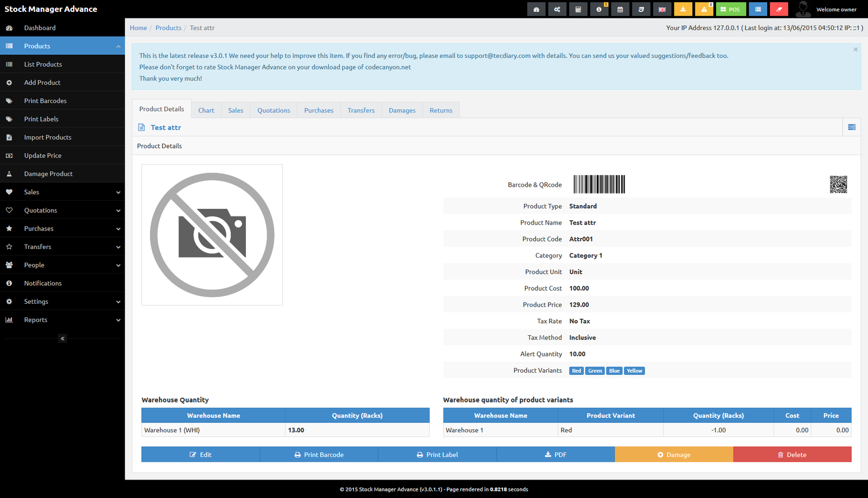Open the yellow warning alerts icon

[704, 9]
